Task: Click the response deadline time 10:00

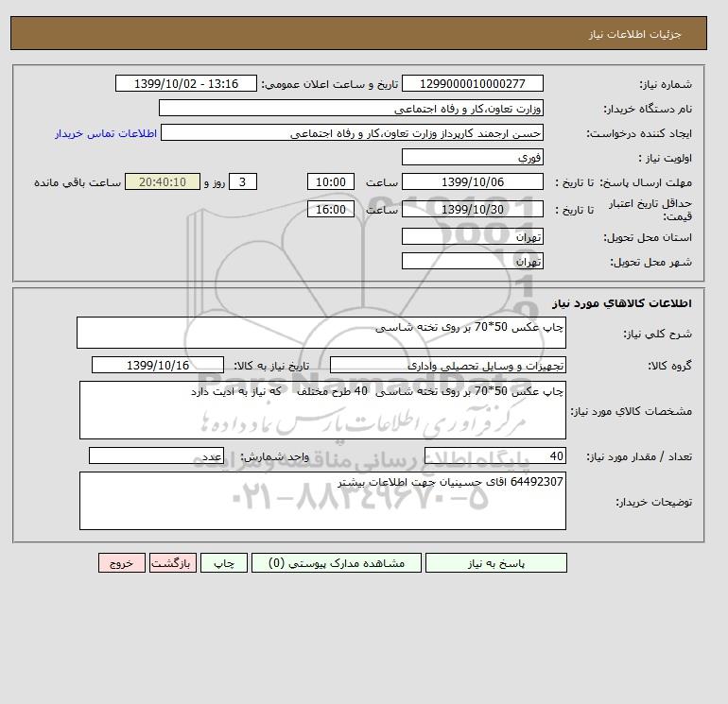Action: [331, 182]
